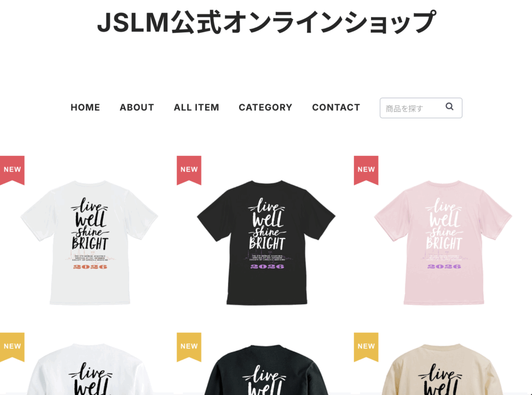Click the red NEW ribbon on pink shirt
This screenshot has width=532, height=395.
coord(366,170)
